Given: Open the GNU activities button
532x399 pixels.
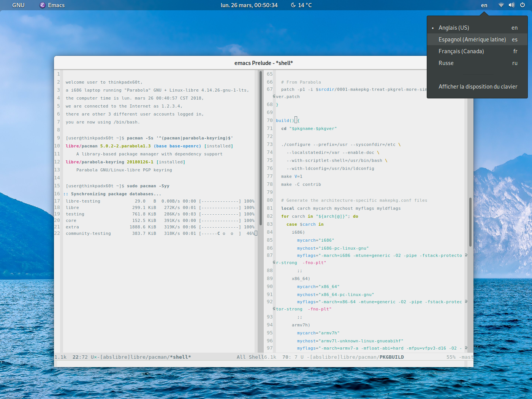Looking at the screenshot, I should [18, 5].
